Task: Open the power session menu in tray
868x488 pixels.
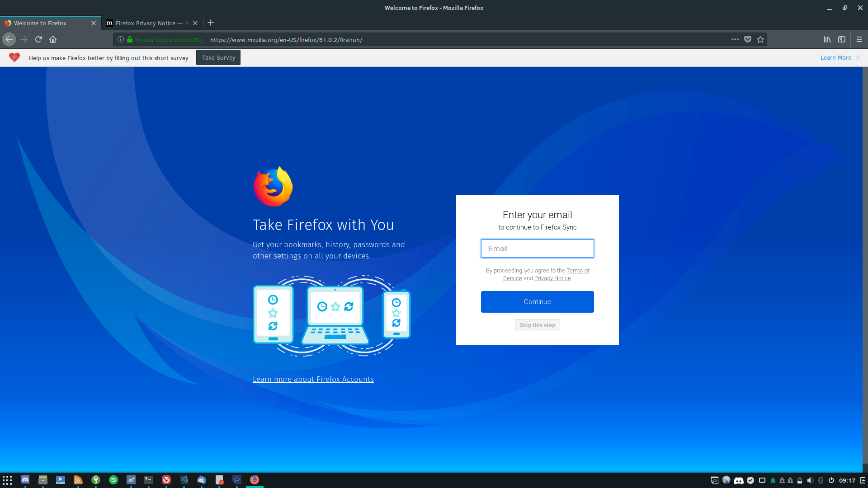Action: click(831, 480)
